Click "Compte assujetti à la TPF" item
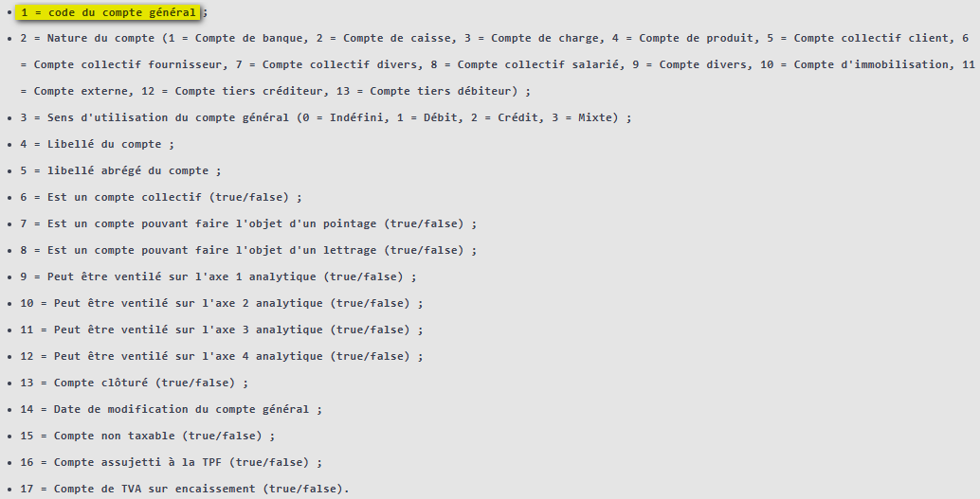The height and width of the screenshot is (499, 980). 172,463
